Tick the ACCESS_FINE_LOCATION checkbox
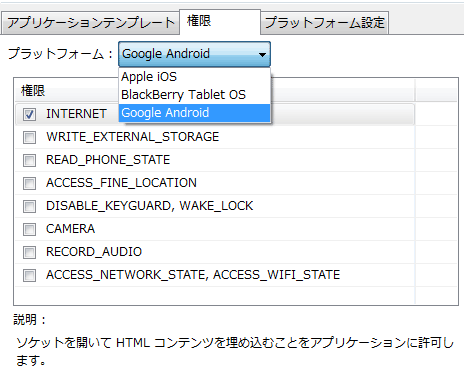Image resolution: width=464 pixels, height=376 pixels. 29,183
